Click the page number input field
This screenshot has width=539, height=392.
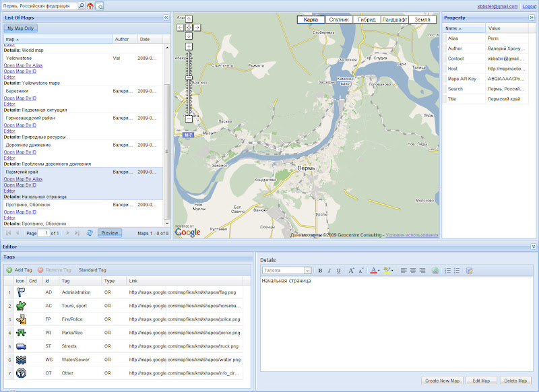44,233
